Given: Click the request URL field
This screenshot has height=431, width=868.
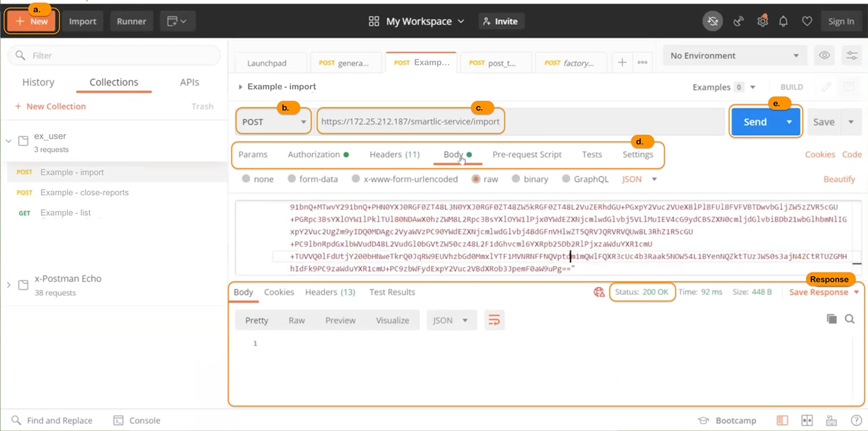Looking at the screenshot, I should pyautogui.click(x=520, y=122).
